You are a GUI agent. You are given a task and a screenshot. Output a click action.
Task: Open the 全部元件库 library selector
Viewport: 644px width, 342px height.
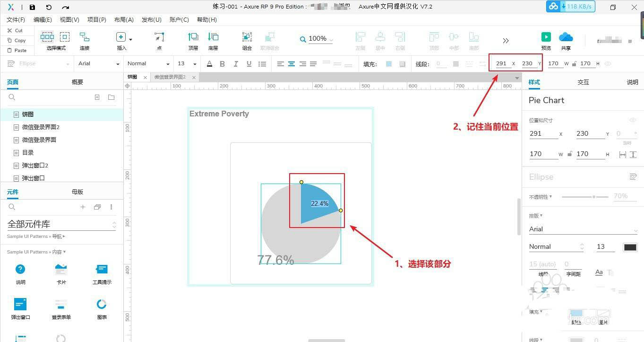61,224
